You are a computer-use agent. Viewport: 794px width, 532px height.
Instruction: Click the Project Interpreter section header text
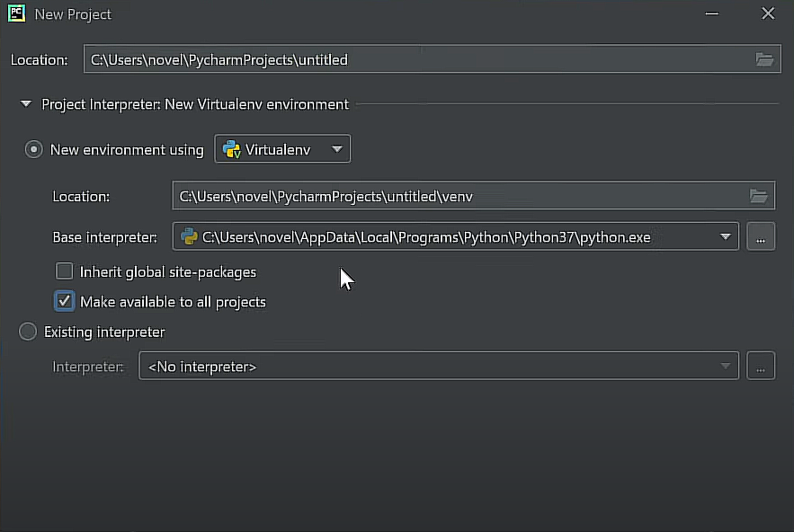pos(195,104)
